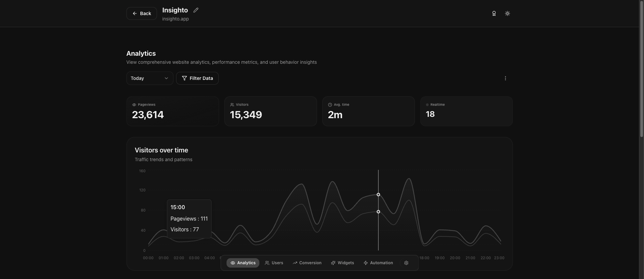Click the eye icon on Pageviews card
The height and width of the screenshot is (279, 644).
pyautogui.click(x=134, y=105)
